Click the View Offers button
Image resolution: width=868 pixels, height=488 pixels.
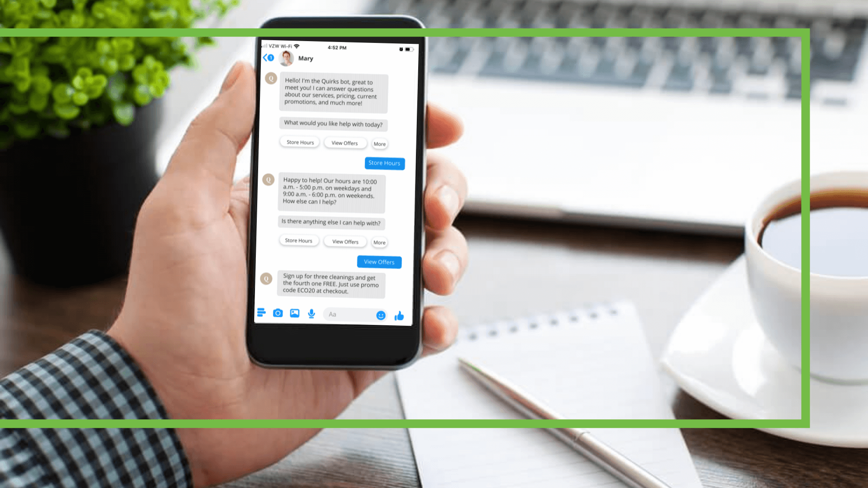[x=379, y=262]
